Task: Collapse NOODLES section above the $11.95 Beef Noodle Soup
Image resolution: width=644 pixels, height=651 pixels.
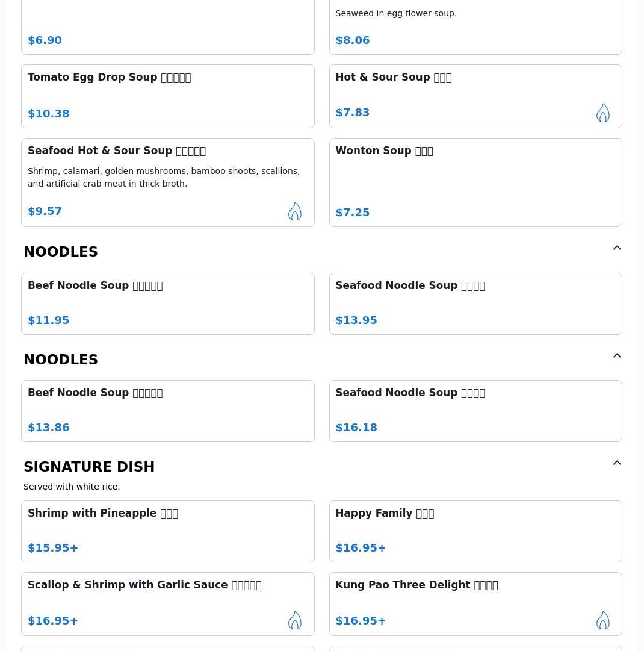Action: tap(617, 248)
